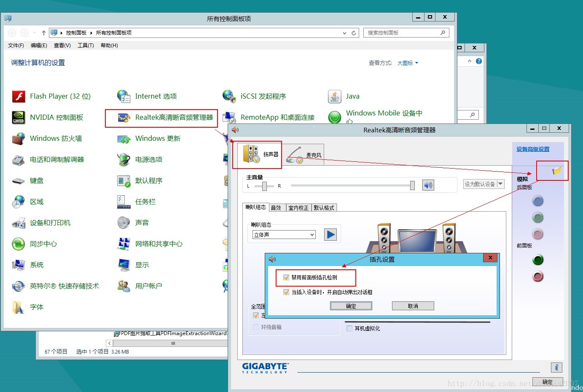Open 电话和调制解调器 item

(x=48, y=159)
